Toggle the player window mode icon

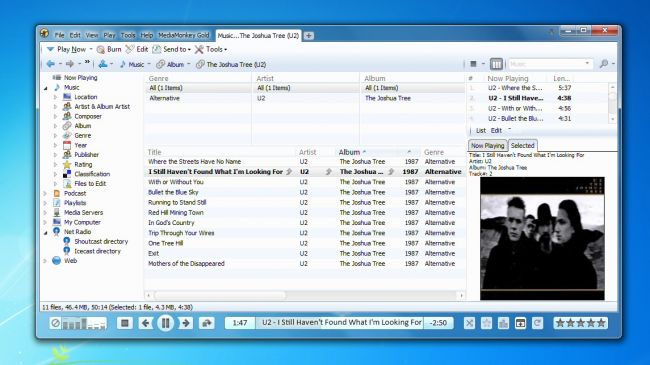pos(520,323)
